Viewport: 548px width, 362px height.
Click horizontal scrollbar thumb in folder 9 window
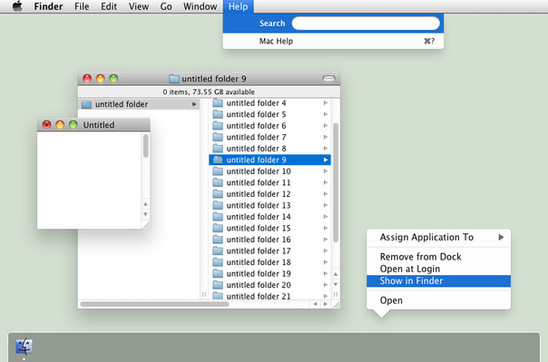point(154,304)
